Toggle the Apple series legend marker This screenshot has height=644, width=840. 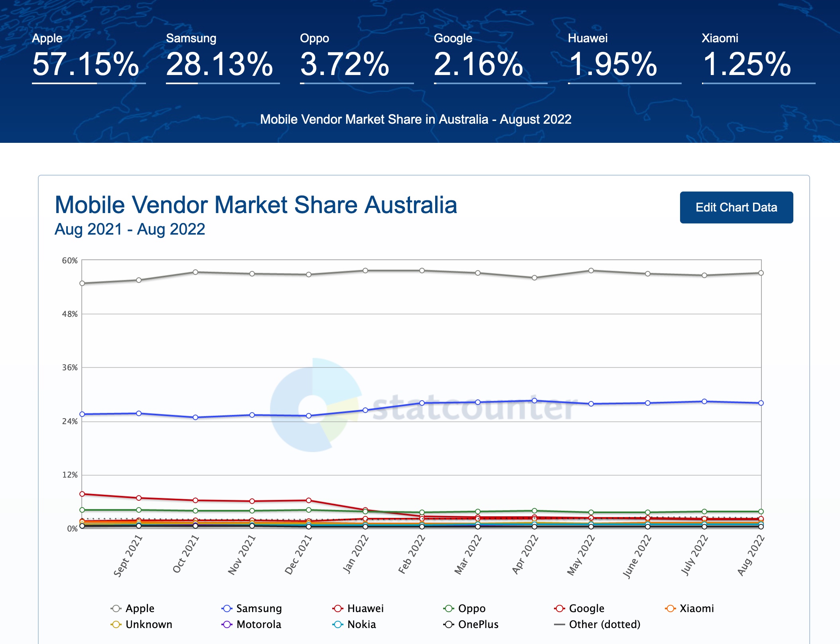click(x=116, y=608)
